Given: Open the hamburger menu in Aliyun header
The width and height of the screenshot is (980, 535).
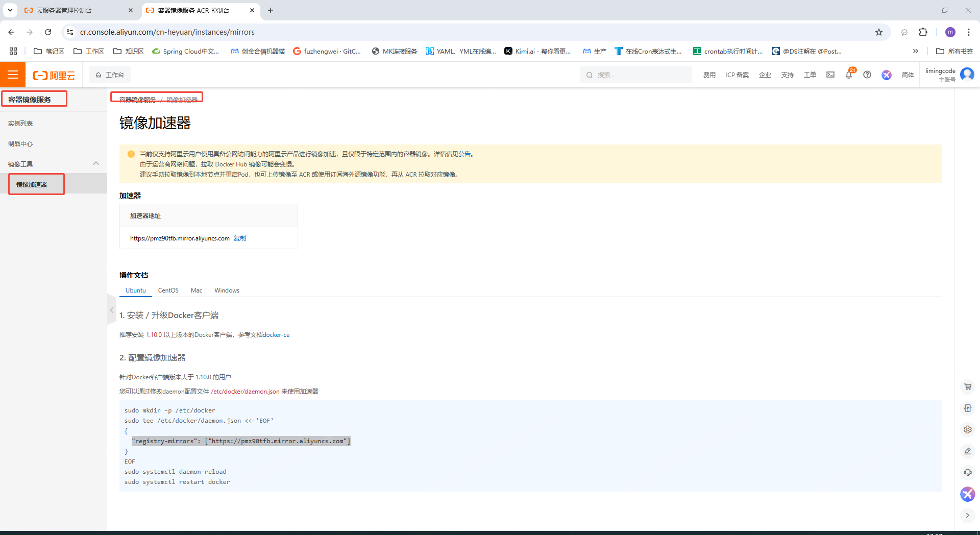Looking at the screenshot, I should click(x=13, y=75).
